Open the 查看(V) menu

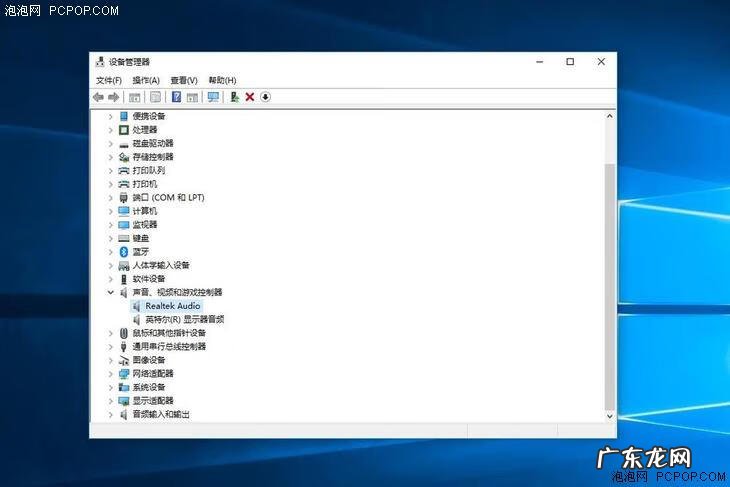click(x=184, y=81)
